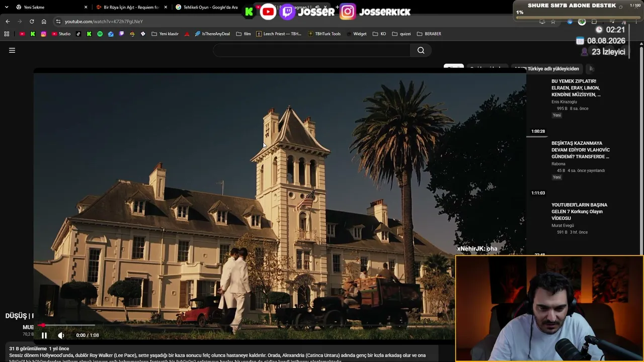
Task: Open the Yeni klasör bookmark folder
Action: [165, 34]
